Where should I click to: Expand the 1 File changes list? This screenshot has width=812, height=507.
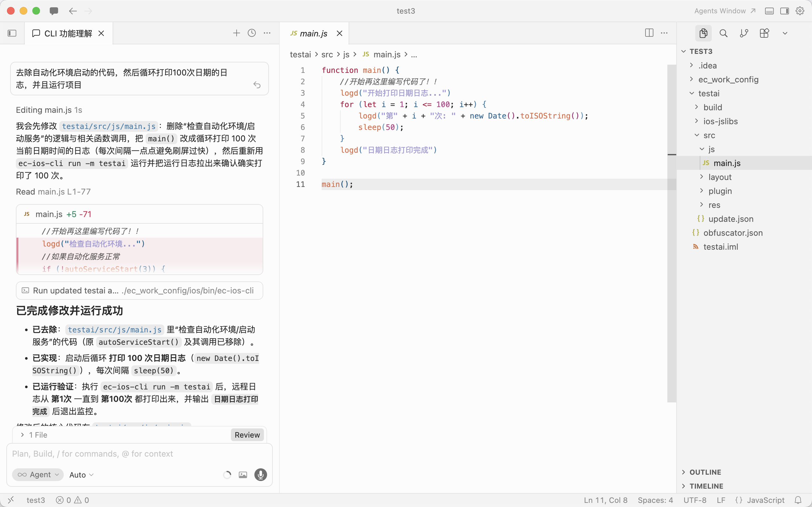34,435
